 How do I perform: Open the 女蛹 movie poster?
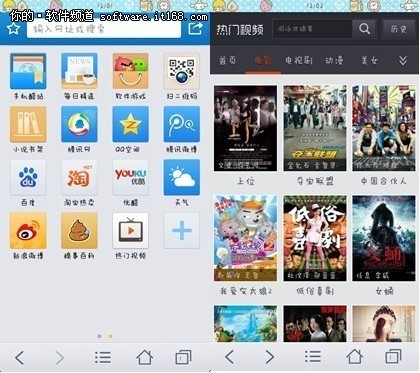384,238
